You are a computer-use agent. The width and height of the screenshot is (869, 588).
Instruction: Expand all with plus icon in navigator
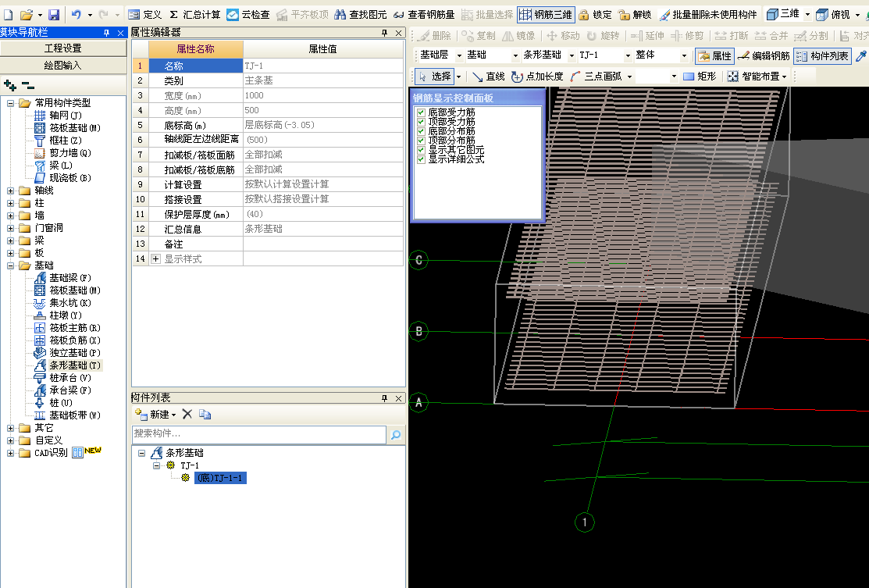pos(9,85)
